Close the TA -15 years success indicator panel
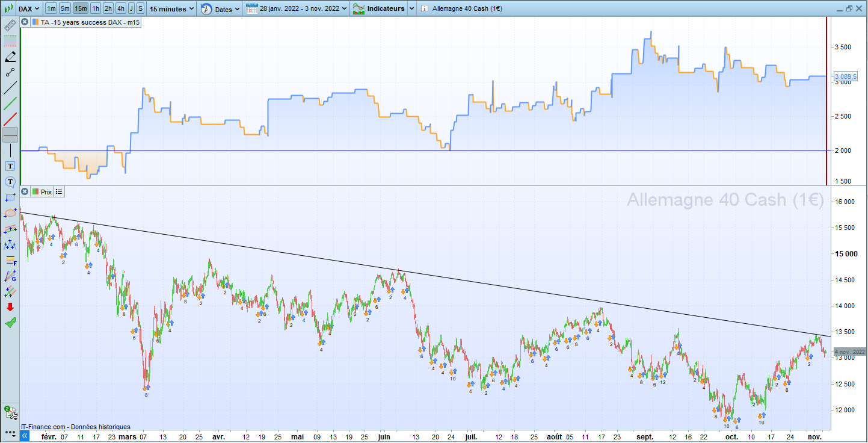Viewport: 868px width, 443px height. 25,22
